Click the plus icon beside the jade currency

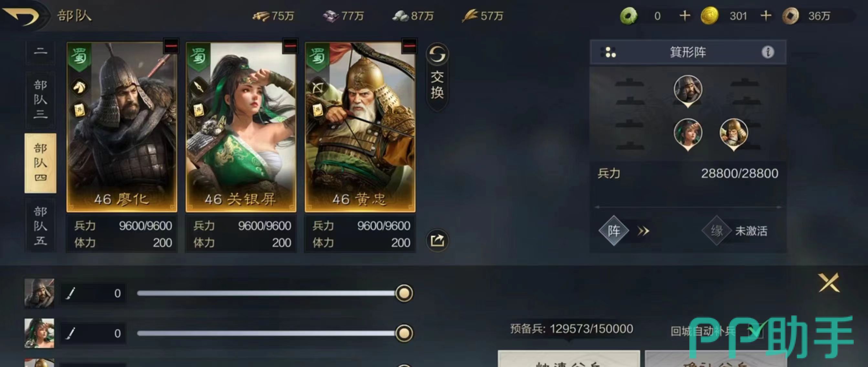685,15
